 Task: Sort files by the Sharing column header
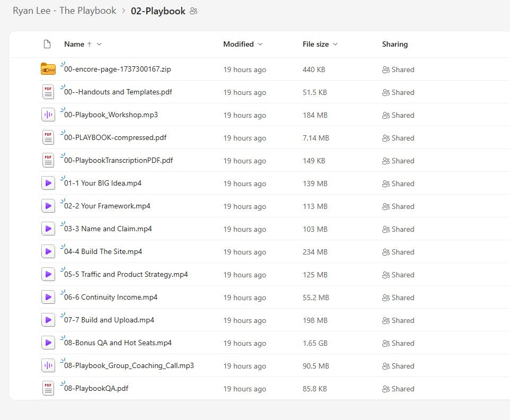(x=394, y=45)
